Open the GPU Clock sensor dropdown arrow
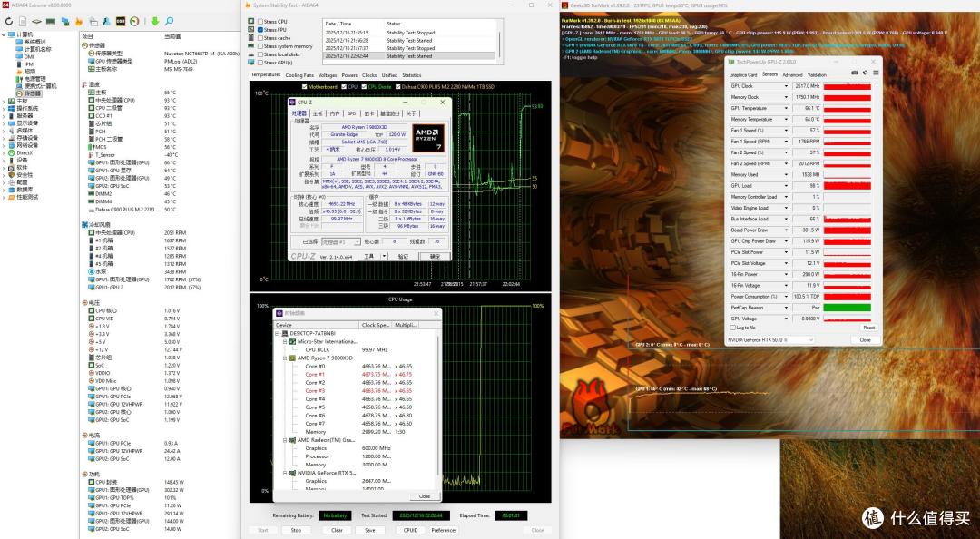980x539 pixels. point(786,85)
